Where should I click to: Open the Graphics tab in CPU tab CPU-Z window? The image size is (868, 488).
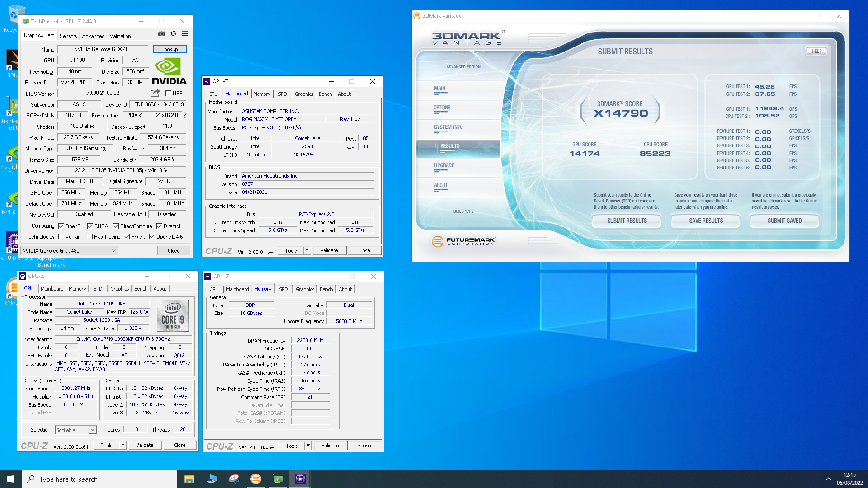point(120,288)
